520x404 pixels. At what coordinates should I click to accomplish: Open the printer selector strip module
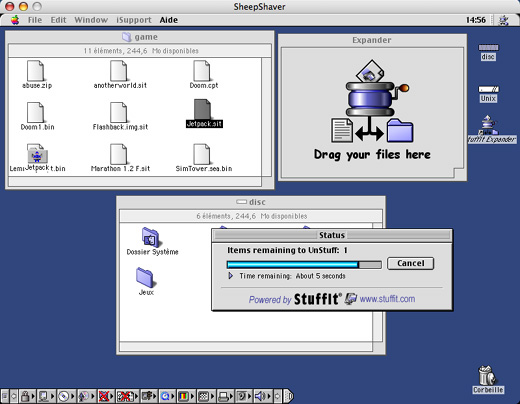tap(225, 396)
